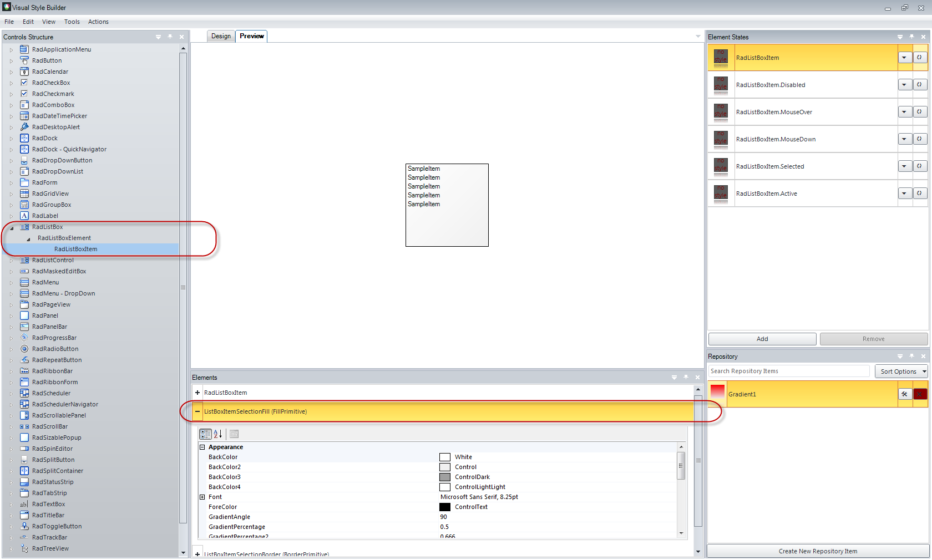
Task: Collapse ListBoxItemSelectionFill element row
Action: click(x=197, y=411)
